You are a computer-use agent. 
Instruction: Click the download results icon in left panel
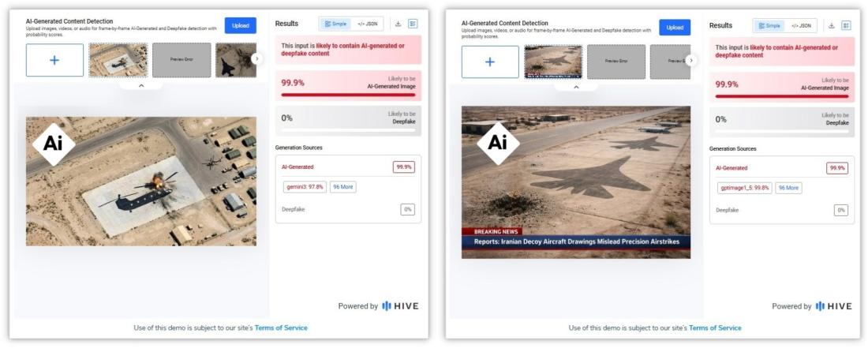[398, 24]
